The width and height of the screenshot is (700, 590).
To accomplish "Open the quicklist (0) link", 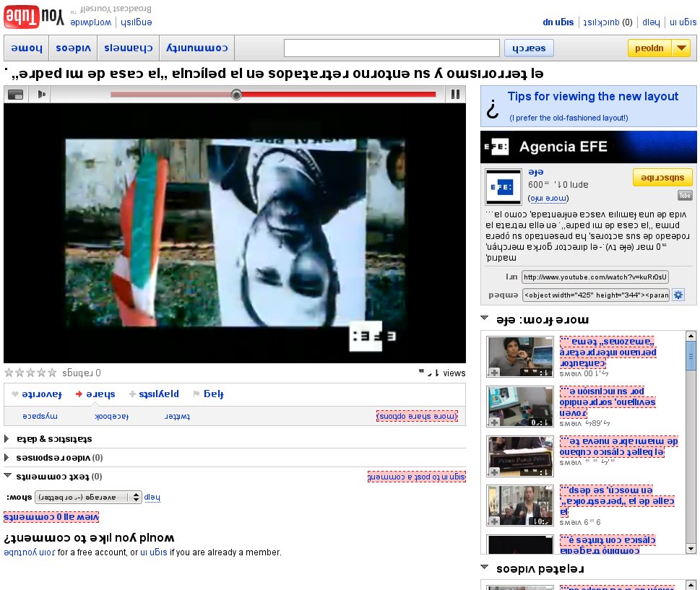I will pos(608,22).
